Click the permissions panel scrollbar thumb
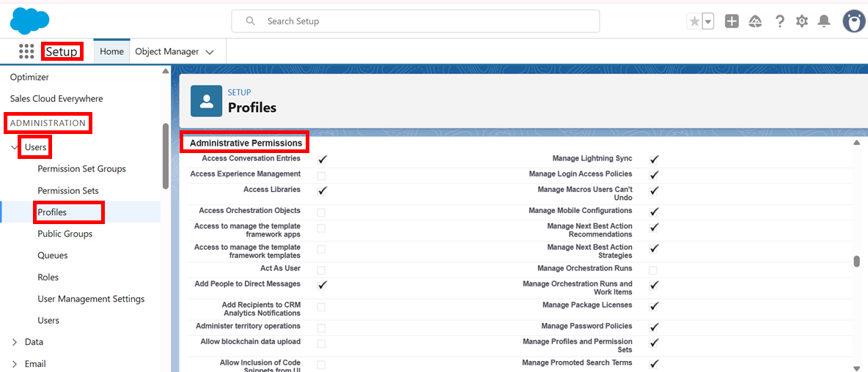This screenshot has width=868, height=372. tap(857, 261)
